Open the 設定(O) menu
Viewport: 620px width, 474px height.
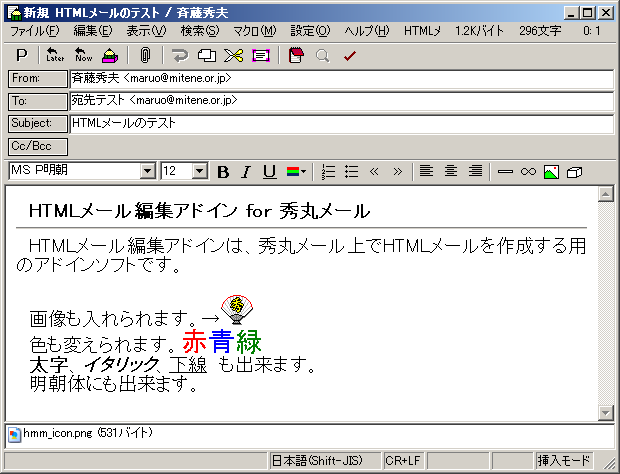(310, 31)
